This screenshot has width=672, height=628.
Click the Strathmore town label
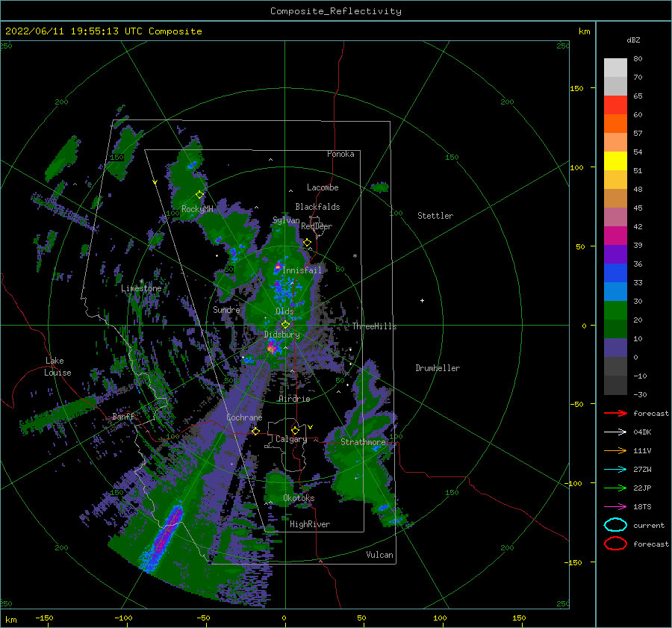coord(363,442)
